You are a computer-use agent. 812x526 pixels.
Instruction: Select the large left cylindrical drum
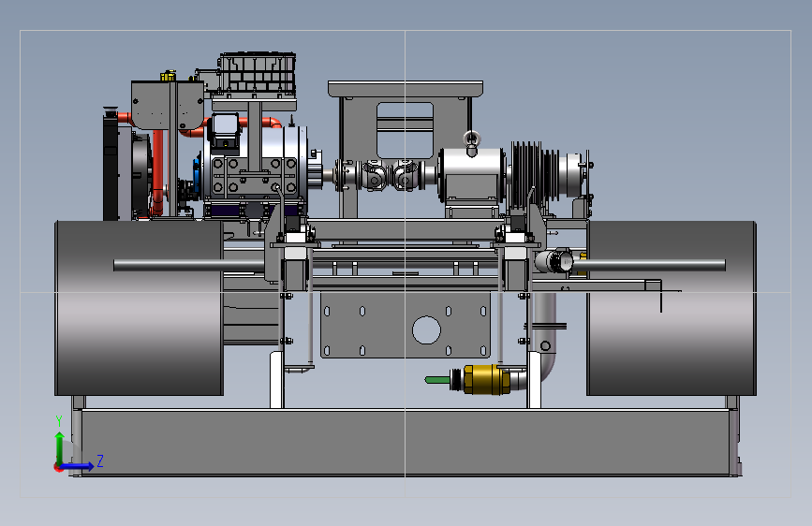click(x=139, y=309)
